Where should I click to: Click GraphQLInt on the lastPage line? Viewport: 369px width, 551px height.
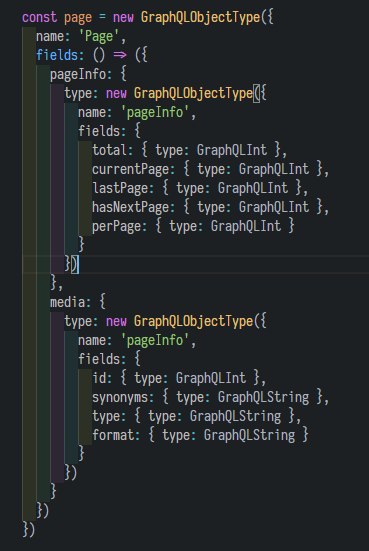pyautogui.click(x=253, y=188)
